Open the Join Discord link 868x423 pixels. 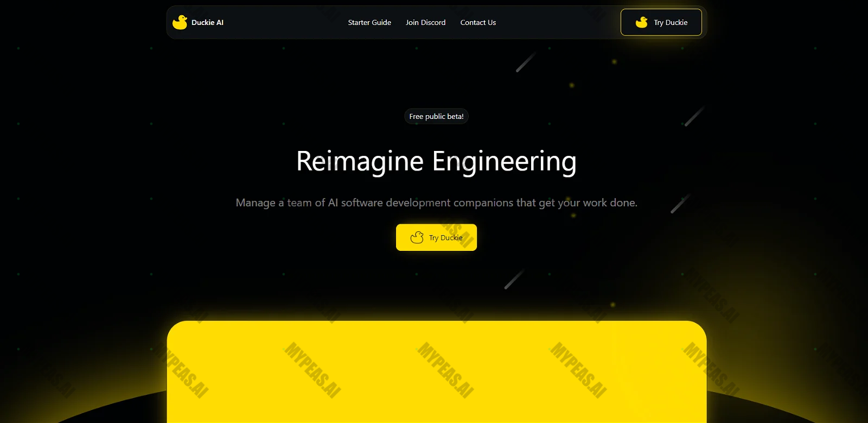pos(425,22)
